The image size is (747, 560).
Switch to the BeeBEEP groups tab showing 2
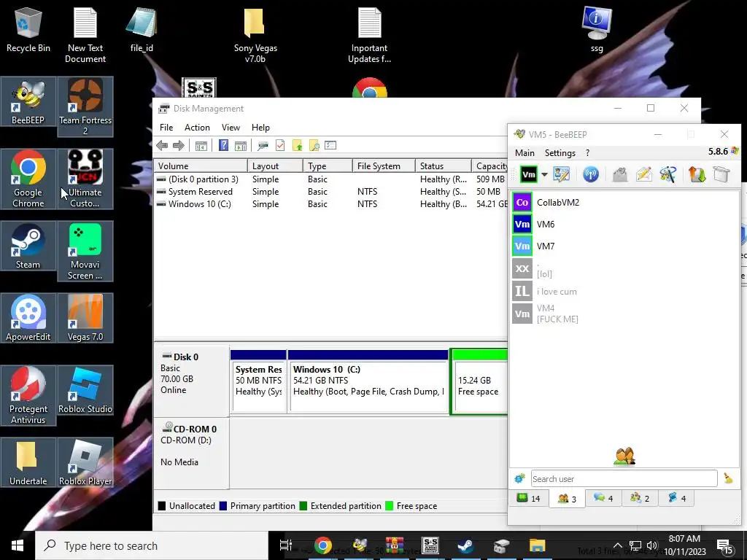pos(640,498)
